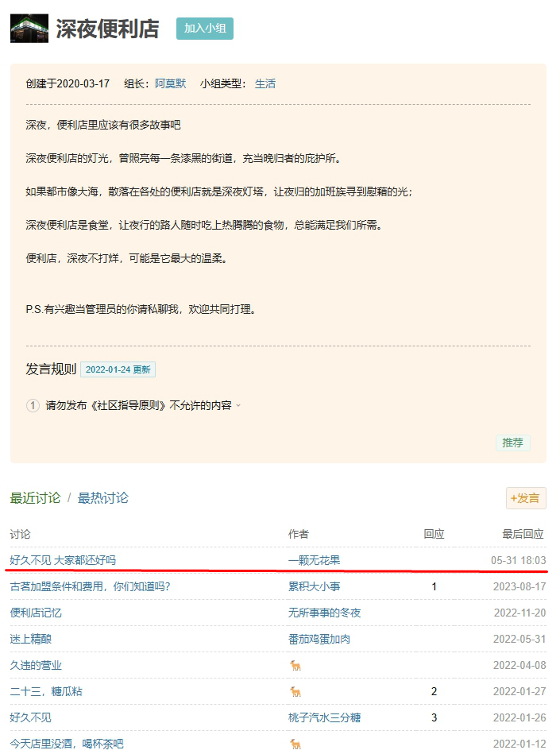Open author 一颗无花果 profile
The width and height of the screenshot is (560, 754).
coord(314,560)
